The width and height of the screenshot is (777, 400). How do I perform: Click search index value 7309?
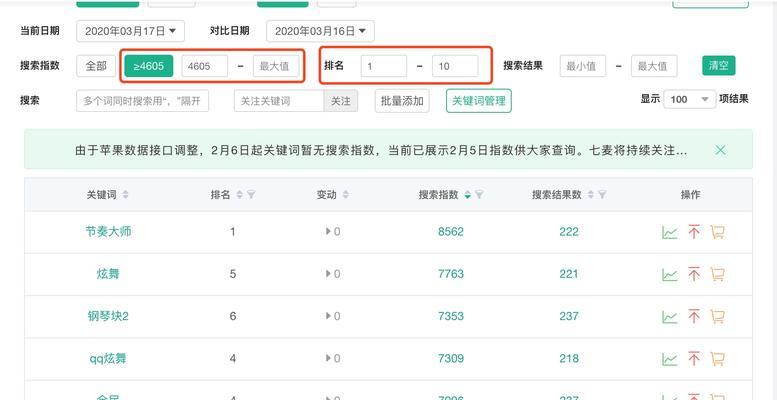click(451, 358)
